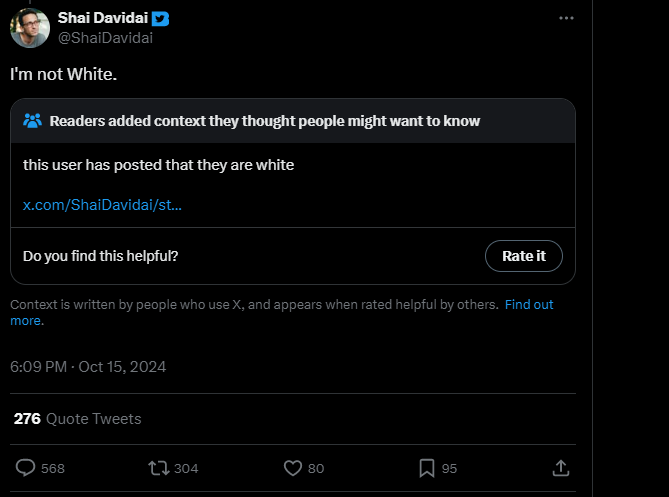Screen dimensions: 669x497
Task: Click the repost arrows icon
Action: click(158, 468)
